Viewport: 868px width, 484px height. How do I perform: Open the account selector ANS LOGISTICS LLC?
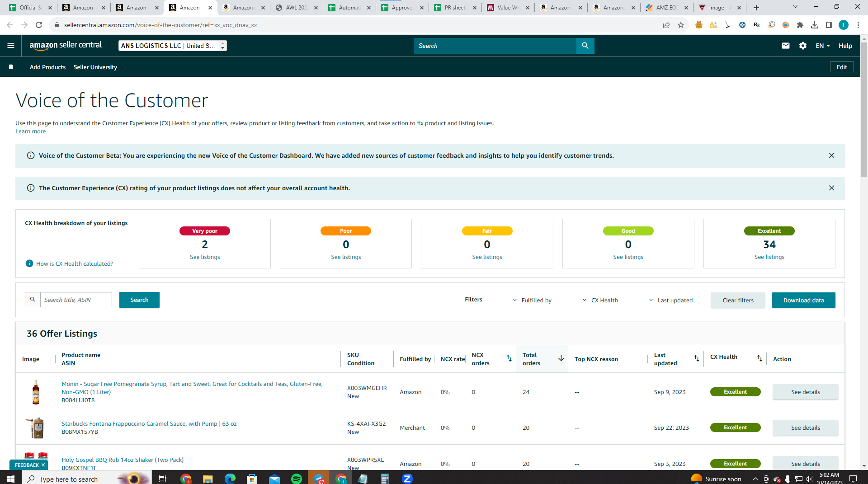click(173, 46)
